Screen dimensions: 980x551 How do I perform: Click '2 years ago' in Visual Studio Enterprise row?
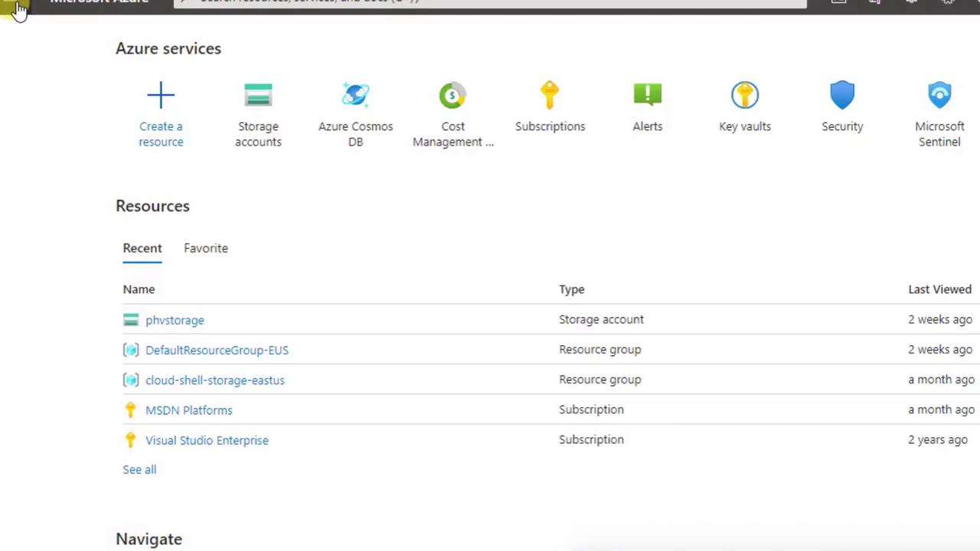pos(938,439)
